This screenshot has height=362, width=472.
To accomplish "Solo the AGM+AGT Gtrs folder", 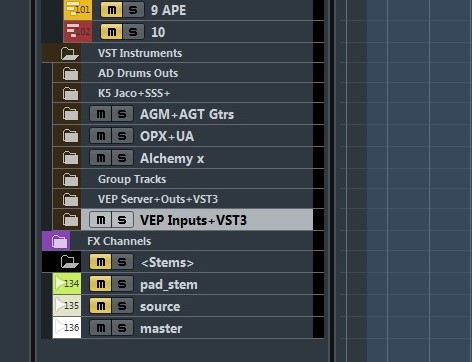I will click(x=122, y=114).
